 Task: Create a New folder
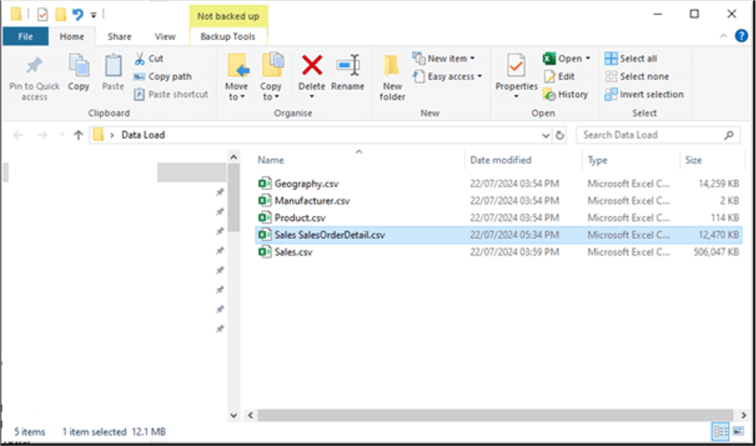point(392,77)
